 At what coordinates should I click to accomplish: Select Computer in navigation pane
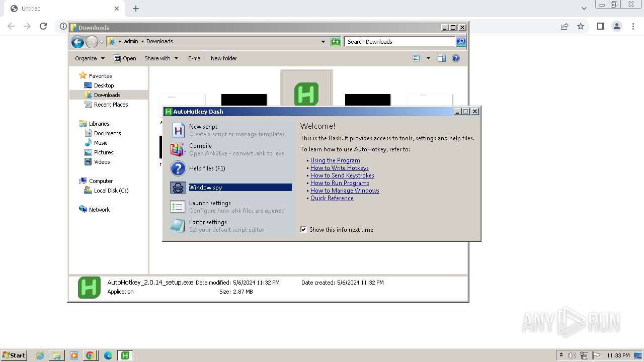tap(101, 181)
